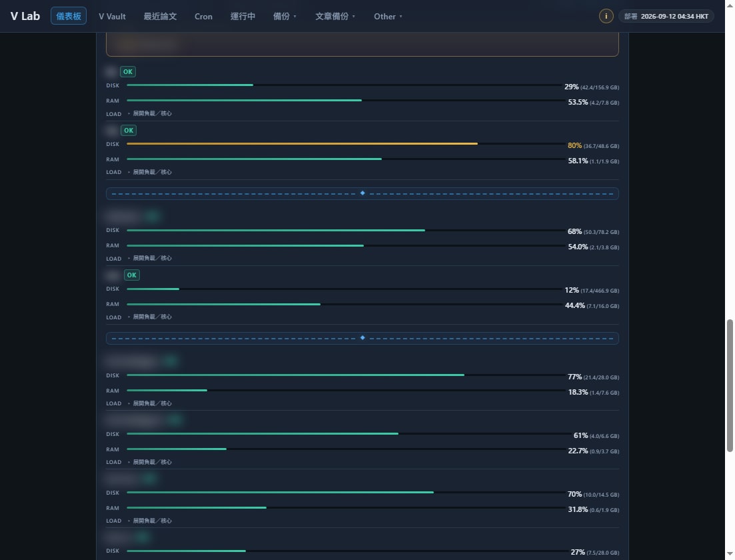The width and height of the screenshot is (735, 560).
Task: Select the 31.8% (0.6/1.9 GB) value
Action: point(594,509)
